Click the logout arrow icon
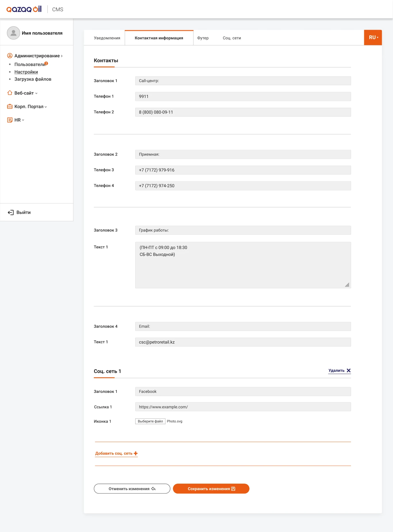The image size is (393, 532). tap(11, 212)
